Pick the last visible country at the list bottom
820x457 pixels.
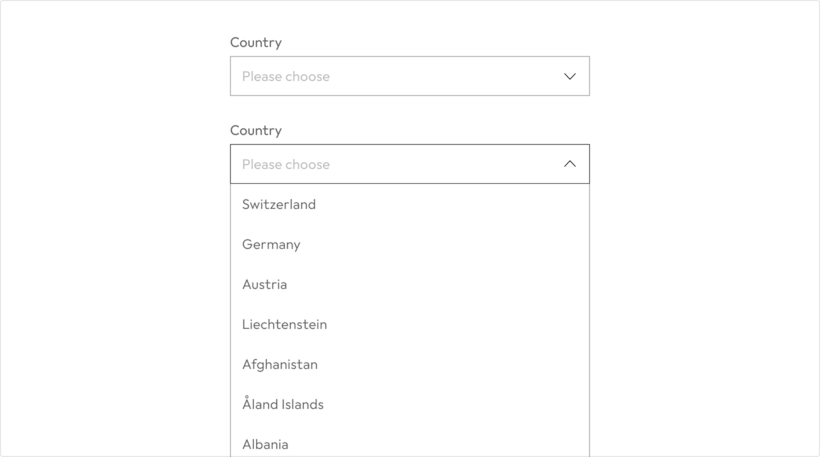(x=266, y=444)
